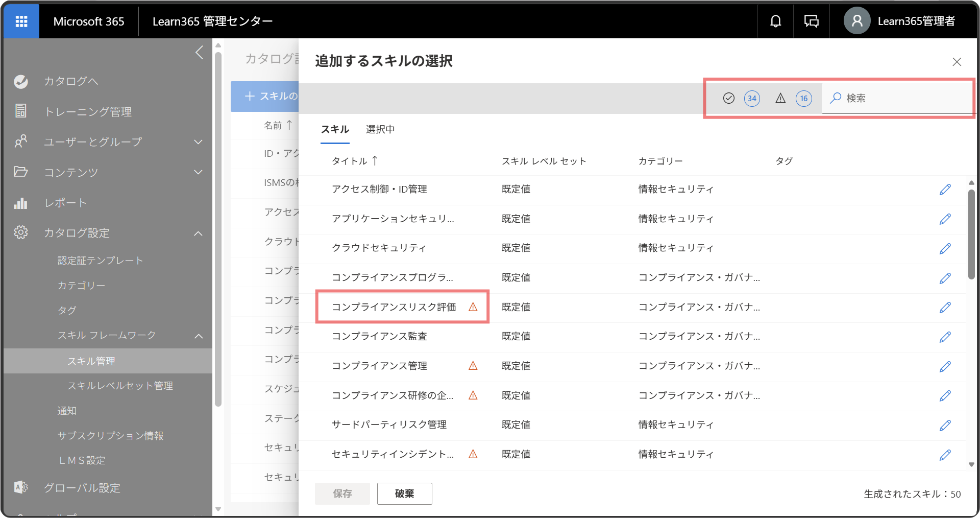Screen dimensions: 980x518
Task: Collapse スキル フレームワーク submenu chevron
Action: coord(199,336)
